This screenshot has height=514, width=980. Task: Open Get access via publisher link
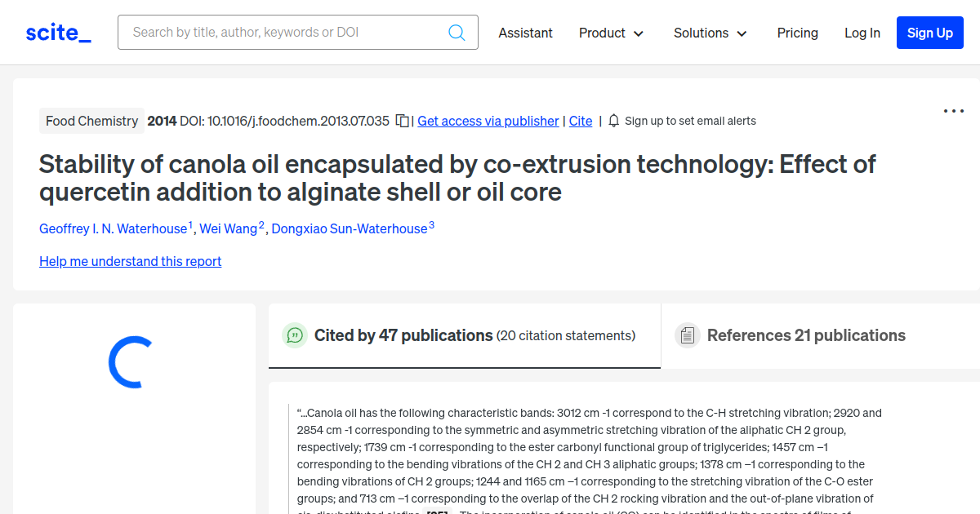tap(488, 121)
